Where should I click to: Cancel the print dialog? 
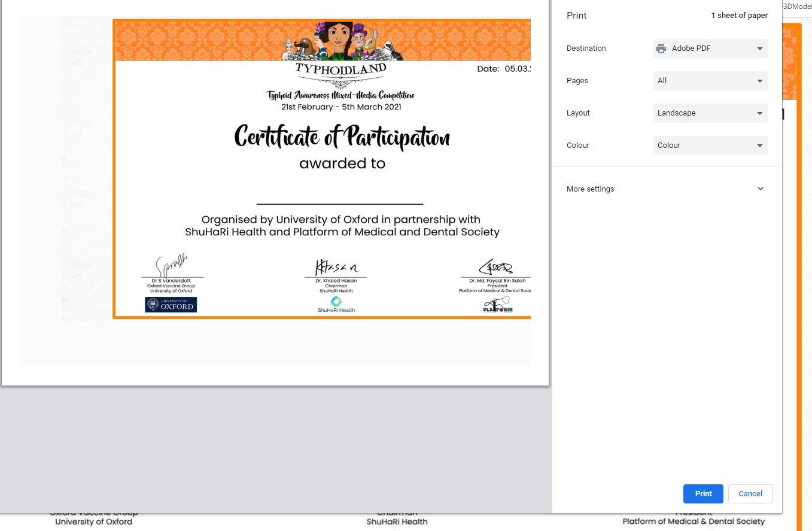click(x=750, y=494)
